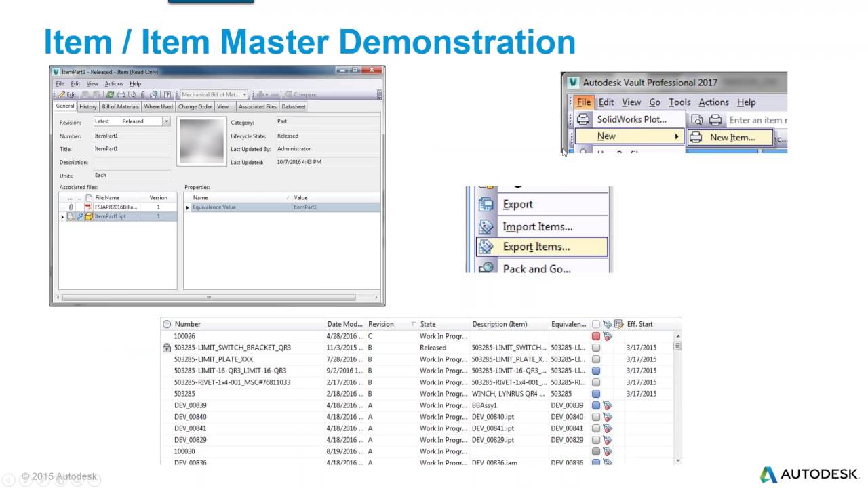Click the item thumbnail preview image
The width and height of the screenshot is (868, 488).
tap(201, 141)
